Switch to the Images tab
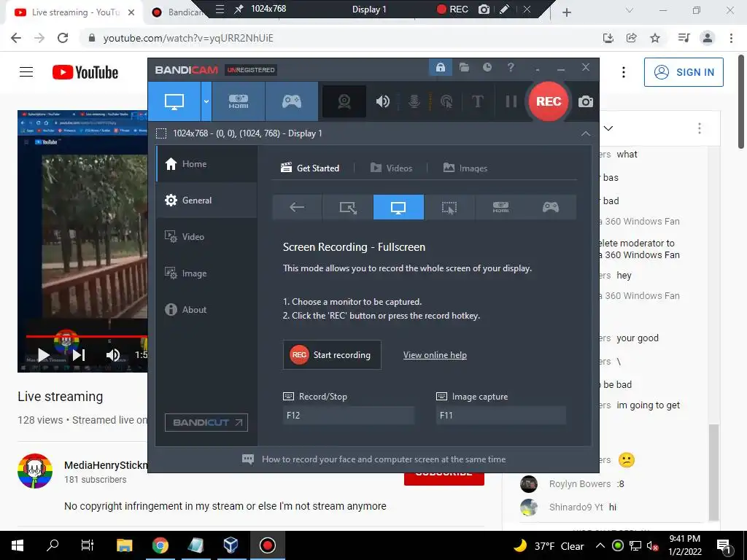The height and width of the screenshot is (560, 747). click(x=465, y=168)
